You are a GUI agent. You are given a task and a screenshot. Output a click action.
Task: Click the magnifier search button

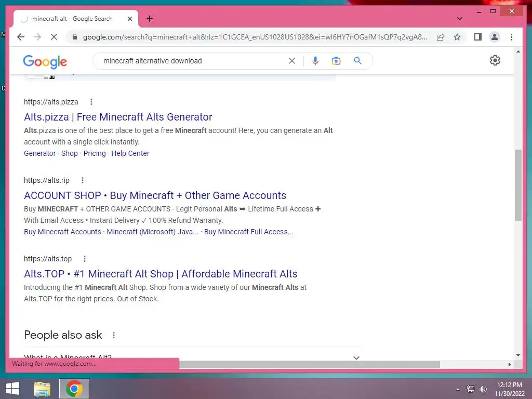click(357, 61)
